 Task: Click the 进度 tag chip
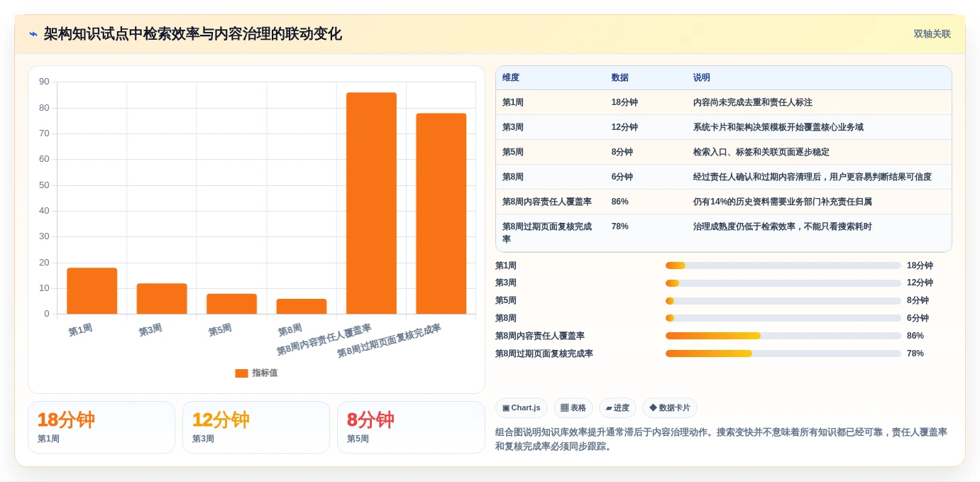[617, 407]
